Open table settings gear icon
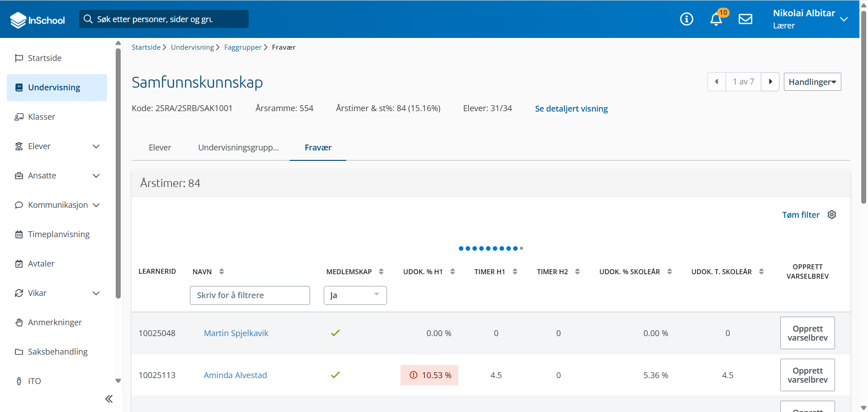Viewport: 868px width, 412px height. [x=832, y=215]
